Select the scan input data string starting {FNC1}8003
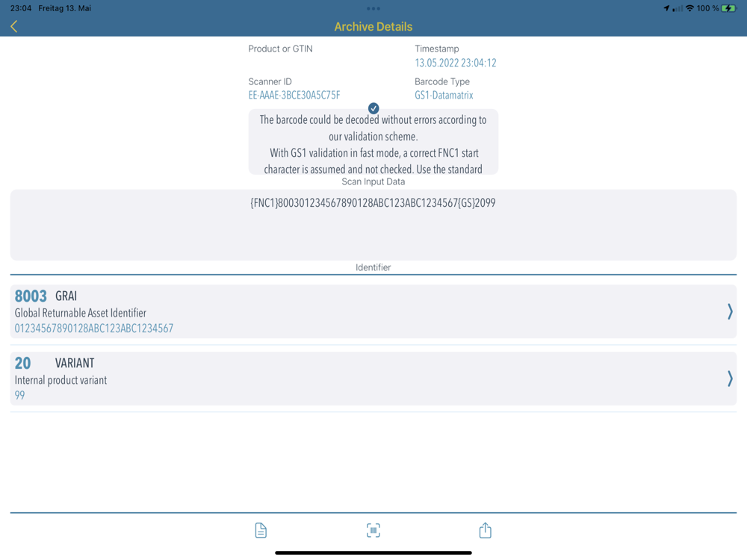This screenshot has height=560, width=747. (x=373, y=203)
